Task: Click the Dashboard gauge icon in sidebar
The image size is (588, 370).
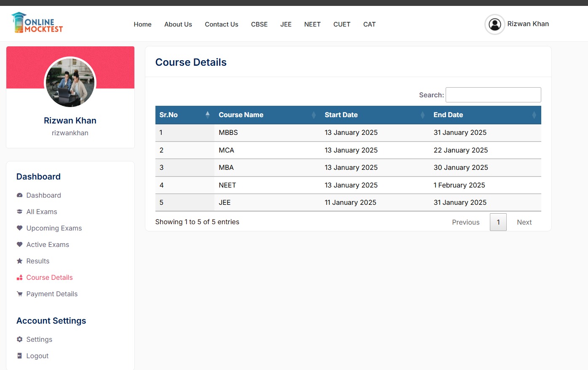Action: pos(19,195)
